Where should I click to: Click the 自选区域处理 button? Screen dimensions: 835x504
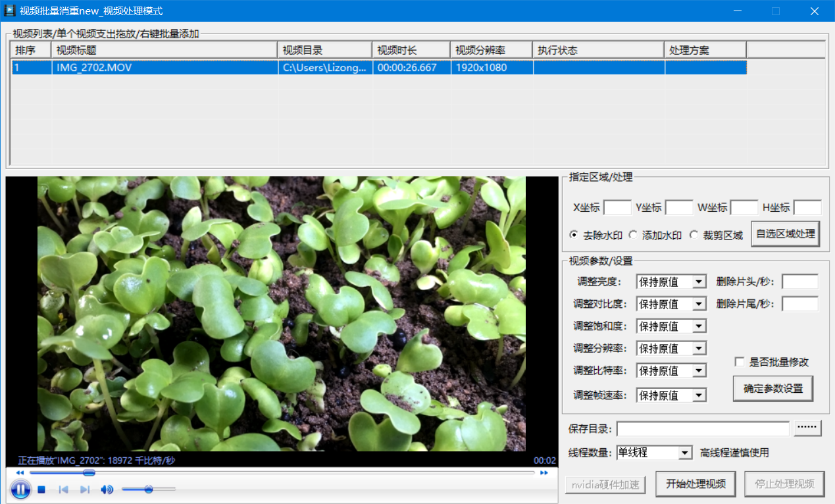[x=786, y=234]
